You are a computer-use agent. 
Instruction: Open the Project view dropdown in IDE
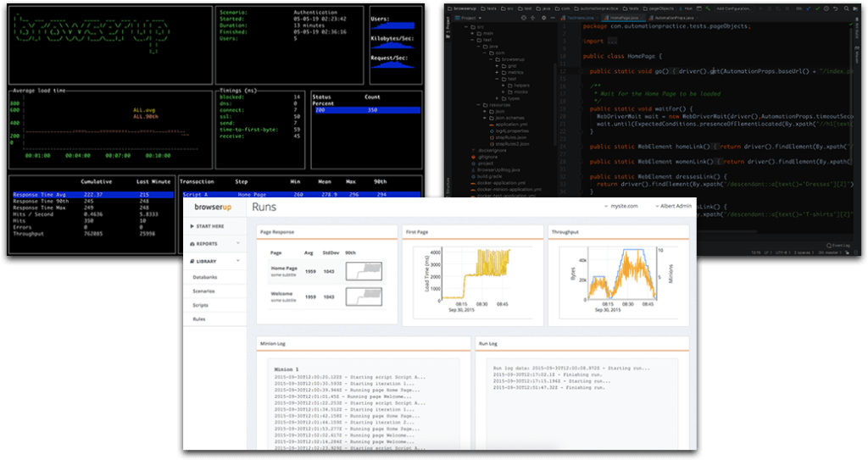(468, 18)
